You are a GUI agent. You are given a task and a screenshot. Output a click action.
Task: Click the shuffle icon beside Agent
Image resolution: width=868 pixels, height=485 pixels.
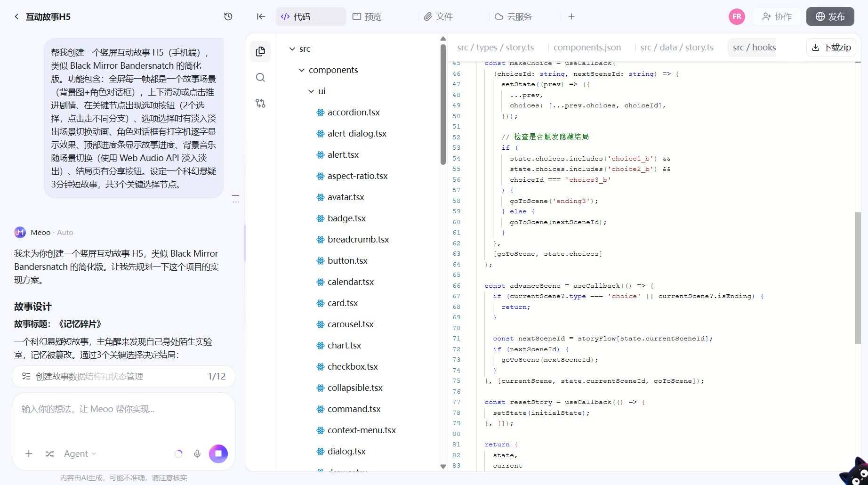49,453
